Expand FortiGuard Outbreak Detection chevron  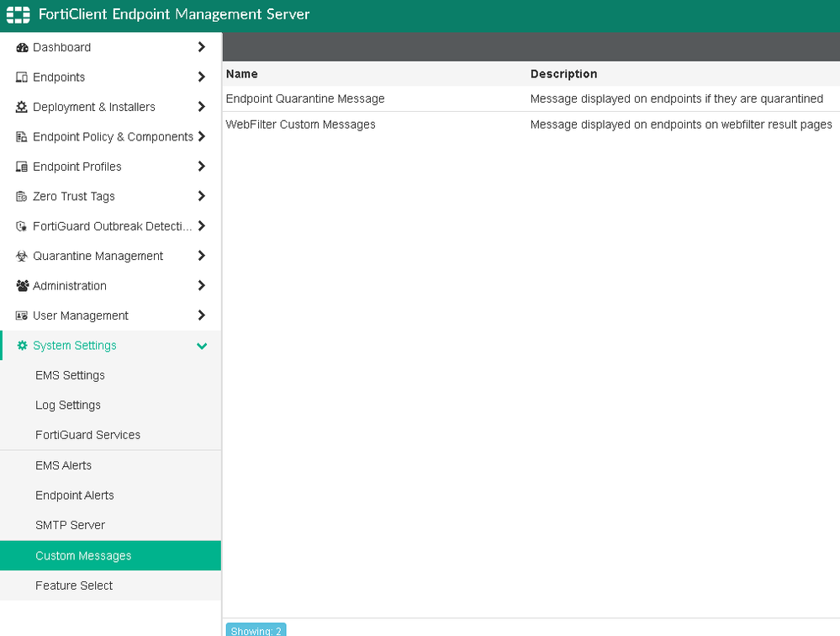click(202, 226)
